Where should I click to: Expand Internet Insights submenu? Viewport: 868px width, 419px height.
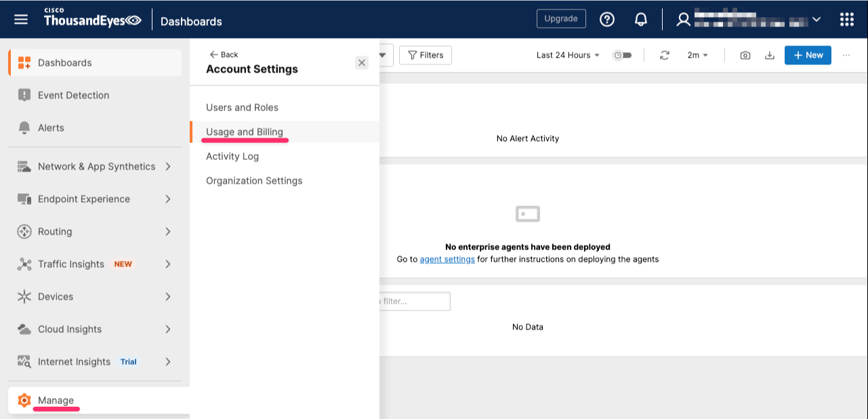(168, 362)
